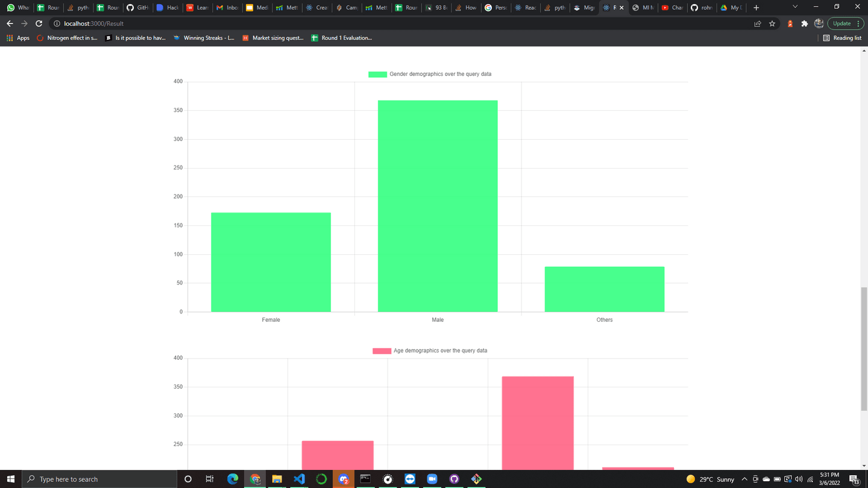The image size is (868, 488).
Task: Open File Explorer from the taskbar
Action: [x=277, y=479]
